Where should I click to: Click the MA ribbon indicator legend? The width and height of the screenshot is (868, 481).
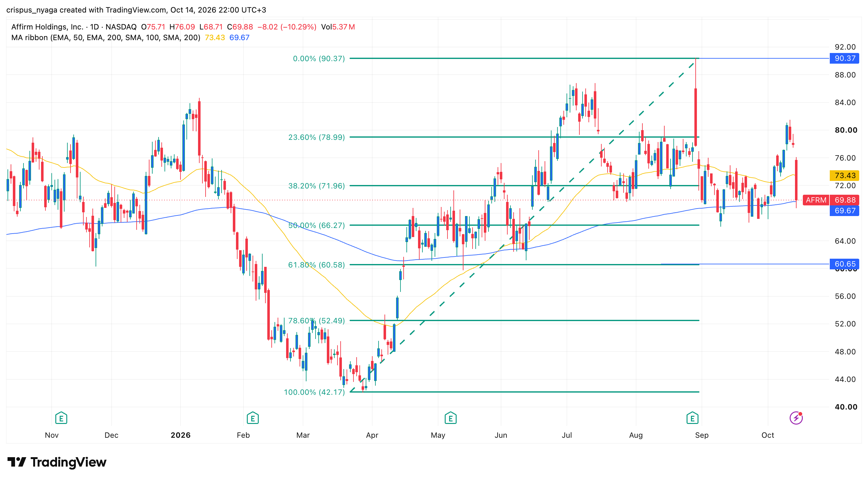pyautogui.click(x=106, y=38)
